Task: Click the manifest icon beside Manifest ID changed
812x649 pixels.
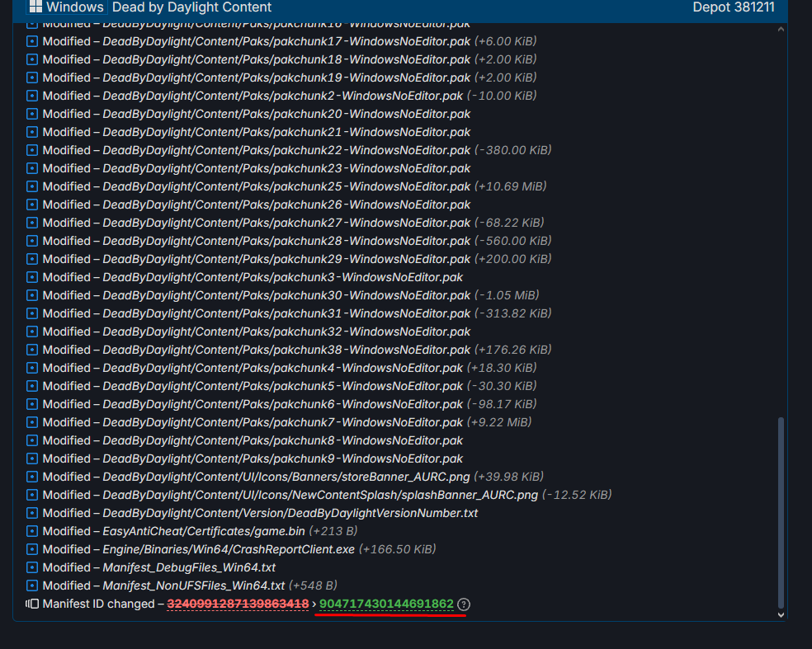Action: (32, 604)
